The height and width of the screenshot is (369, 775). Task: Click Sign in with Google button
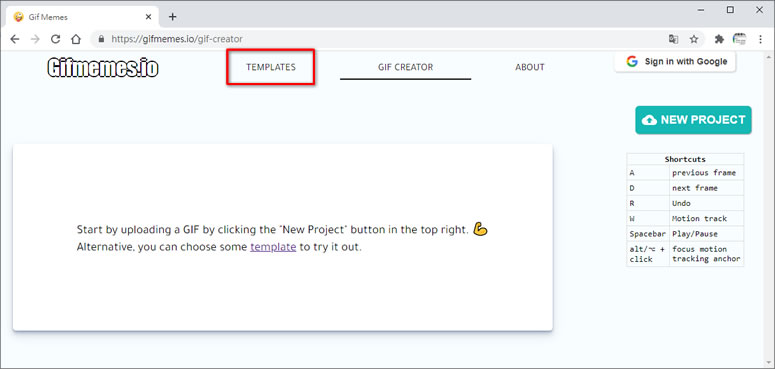click(675, 62)
